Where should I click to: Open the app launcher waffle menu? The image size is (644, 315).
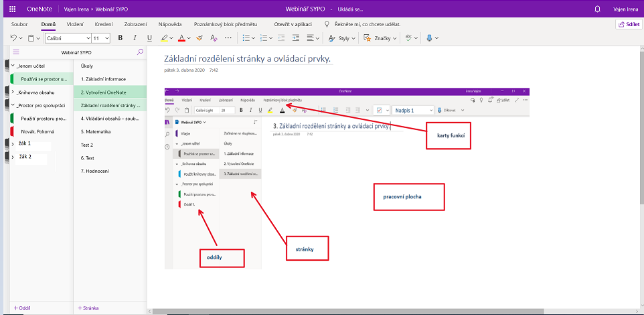point(12,9)
